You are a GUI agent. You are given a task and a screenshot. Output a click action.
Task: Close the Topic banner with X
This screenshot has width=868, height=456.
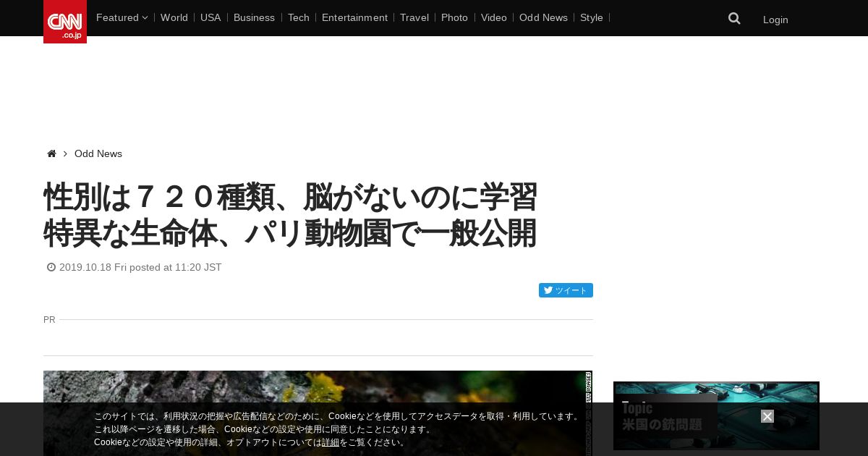click(x=767, y=416)
